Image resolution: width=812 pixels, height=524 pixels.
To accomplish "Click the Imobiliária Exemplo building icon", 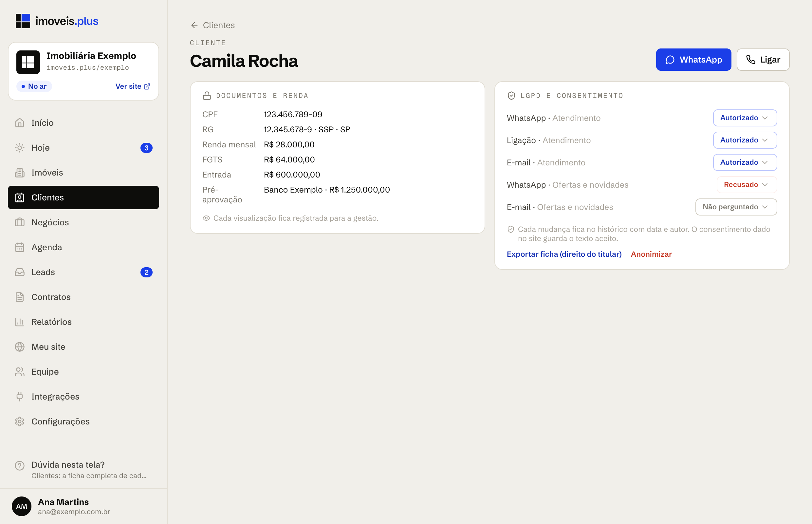I will (x=28, y=62).
